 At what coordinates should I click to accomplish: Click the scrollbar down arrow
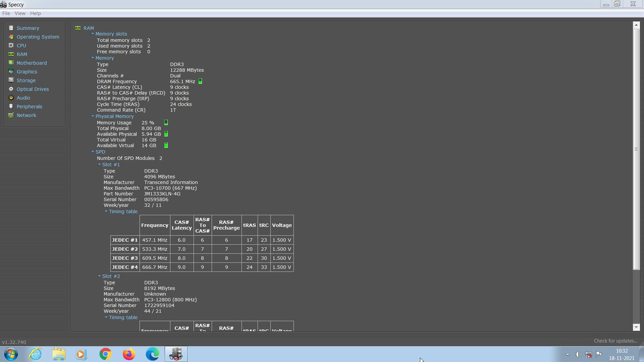coord(636,327)
